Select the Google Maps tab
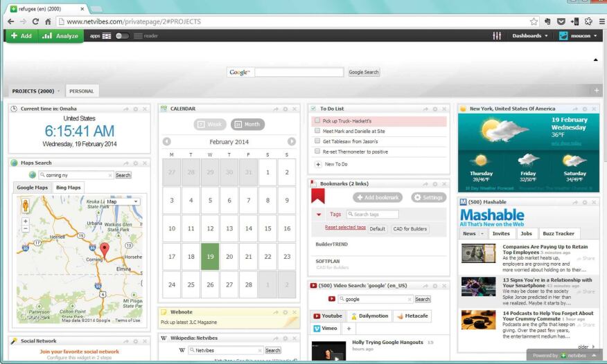 click(32, 188)
